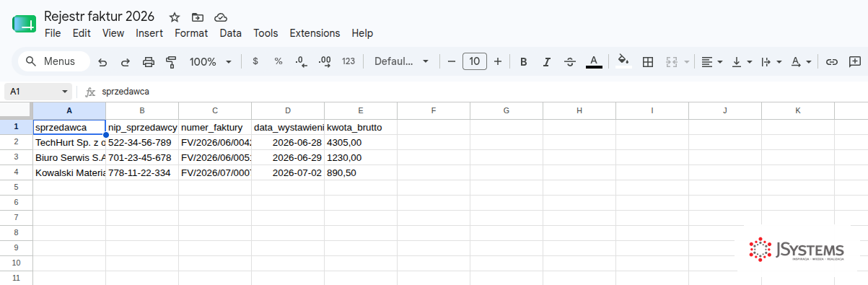Image resolution: width=868 pixels, height=285 pixels.
Task: Toggle italic formatting
Action: pyautogui.click(x=547, y=62)
